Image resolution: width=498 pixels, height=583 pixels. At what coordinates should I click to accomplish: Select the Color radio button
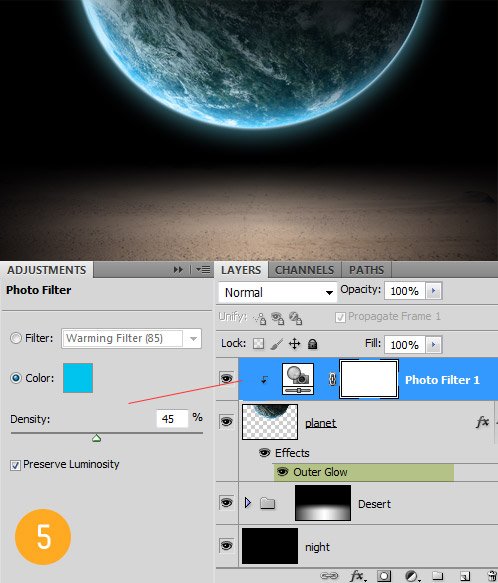click(16, 378)
